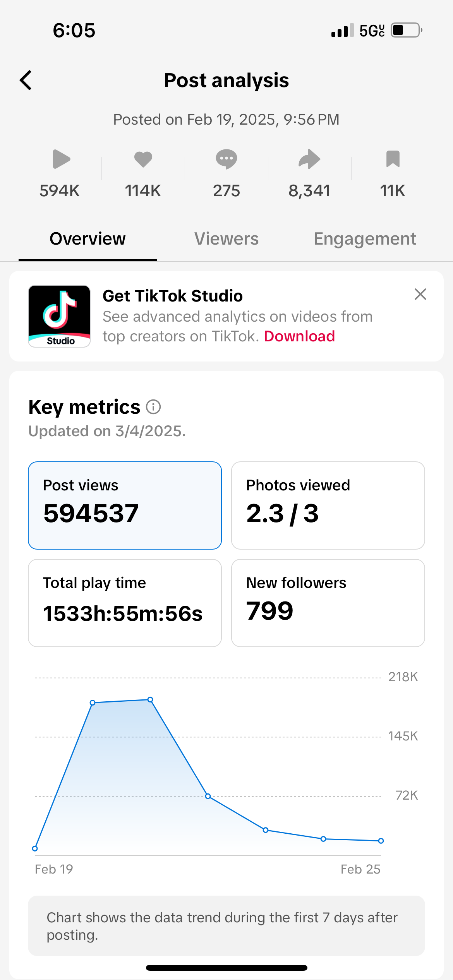Tap the last chart point at Feb 25
Screen dimensions: 453x980
(x=381, y=841)
